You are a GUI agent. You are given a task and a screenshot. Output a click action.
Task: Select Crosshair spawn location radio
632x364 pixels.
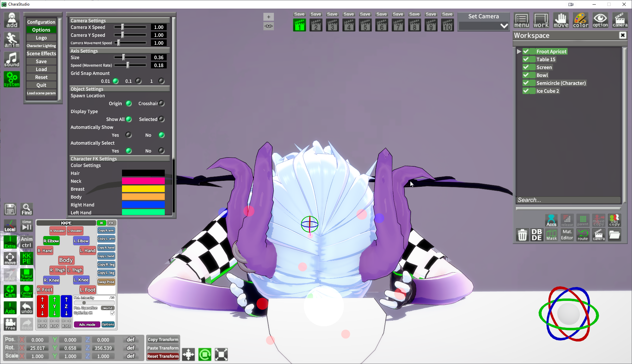tap(161, 104)
